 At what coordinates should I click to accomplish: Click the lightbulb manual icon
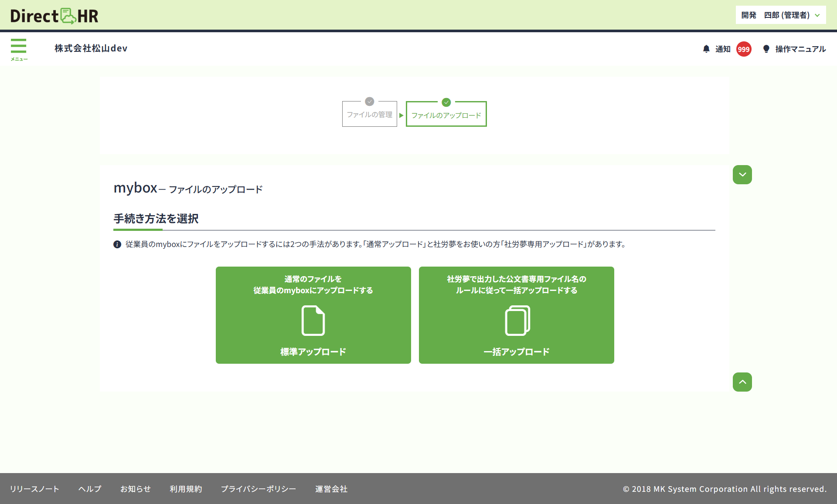coord(766,49)
